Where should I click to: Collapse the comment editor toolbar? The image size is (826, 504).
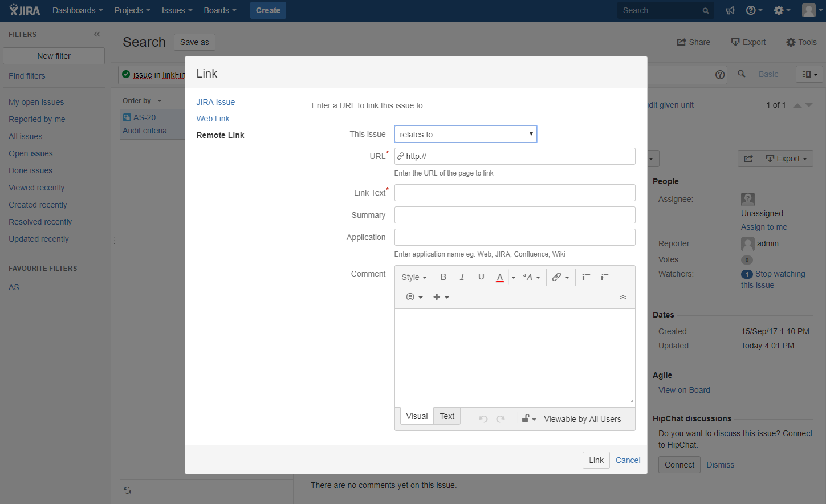pyautogui.click(x=623, y=297)
